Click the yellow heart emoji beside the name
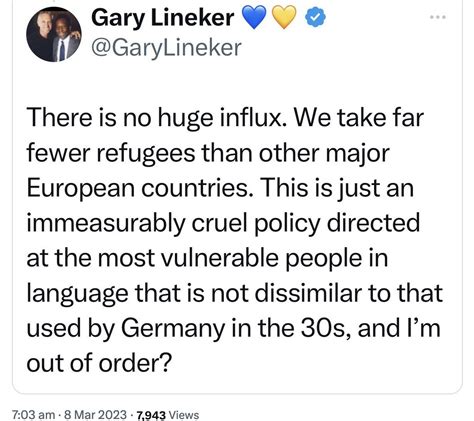This screenshot has width=474, height=421. pos(284,18)
